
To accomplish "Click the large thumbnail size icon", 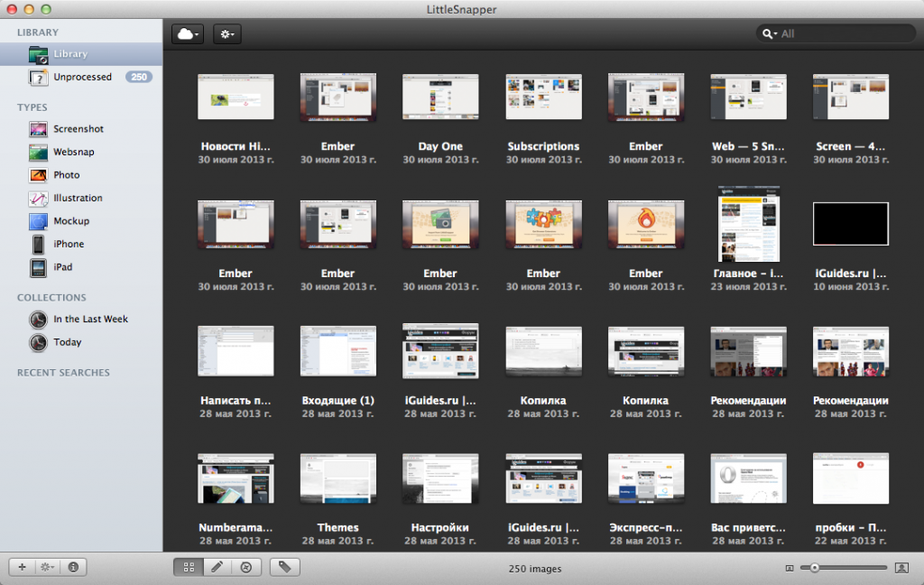I will point(901,568).
